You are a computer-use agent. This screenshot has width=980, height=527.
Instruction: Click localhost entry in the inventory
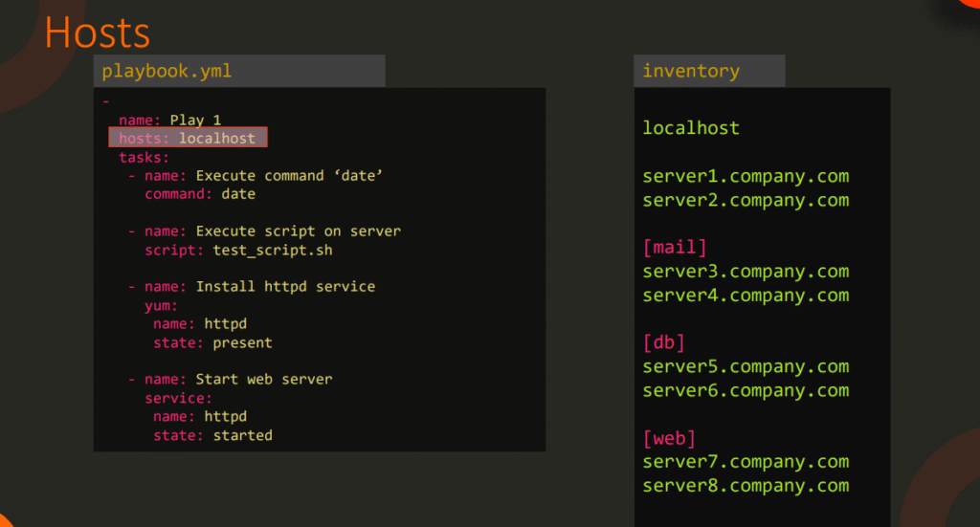click(691, 128)
